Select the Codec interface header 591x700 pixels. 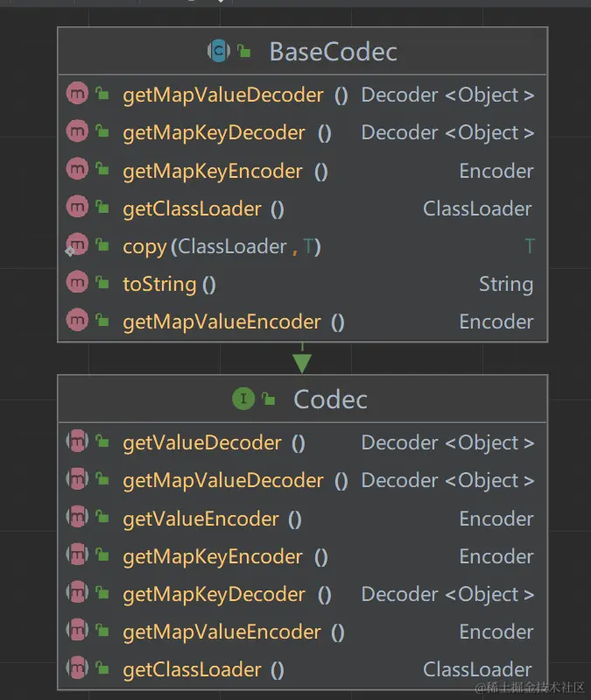(x=302, y=399)
